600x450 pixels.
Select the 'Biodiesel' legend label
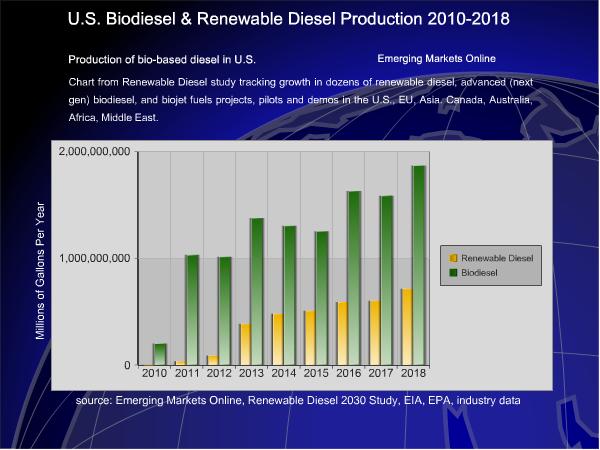479,272
